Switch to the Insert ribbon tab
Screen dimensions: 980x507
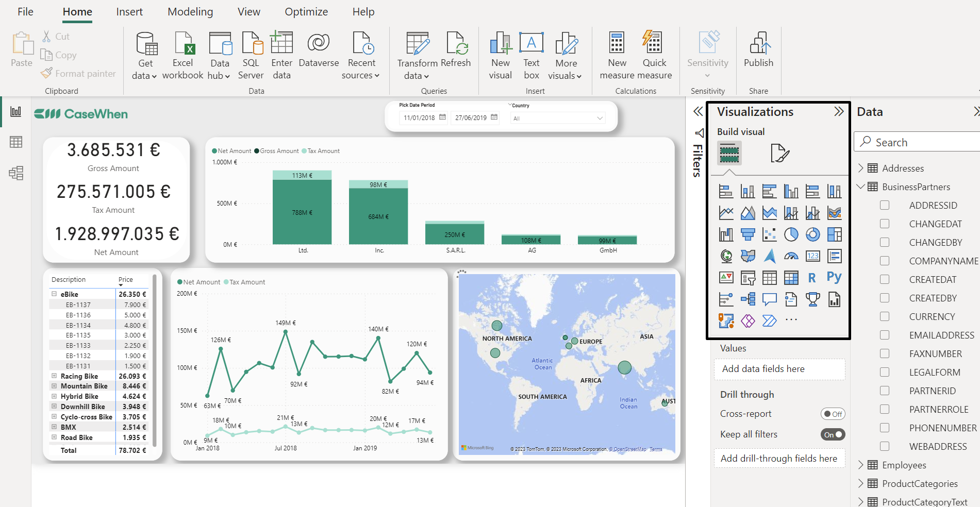point(129,11)
